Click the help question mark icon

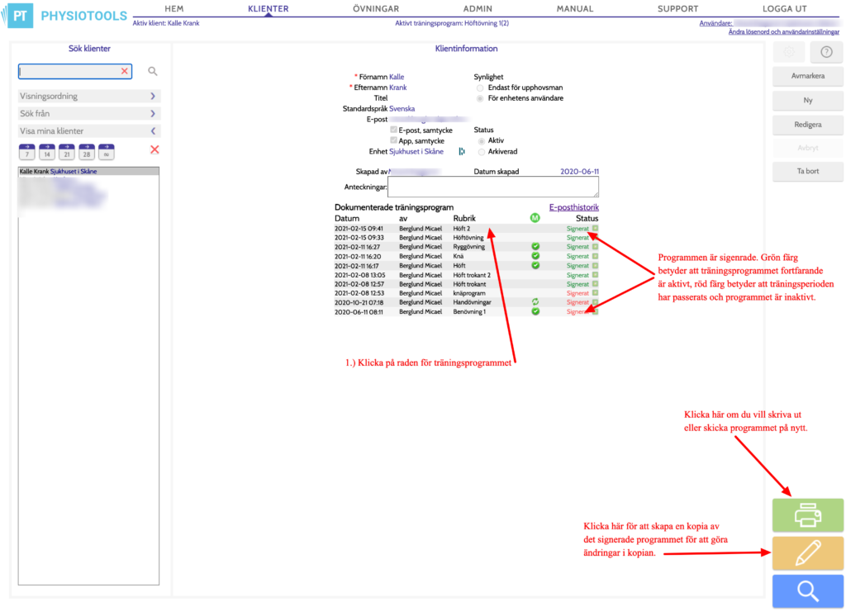click(x=826, y=52)
